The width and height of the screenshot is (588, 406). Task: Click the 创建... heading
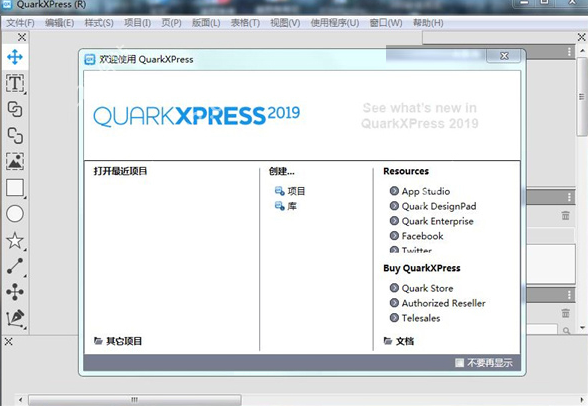point(282,171)
